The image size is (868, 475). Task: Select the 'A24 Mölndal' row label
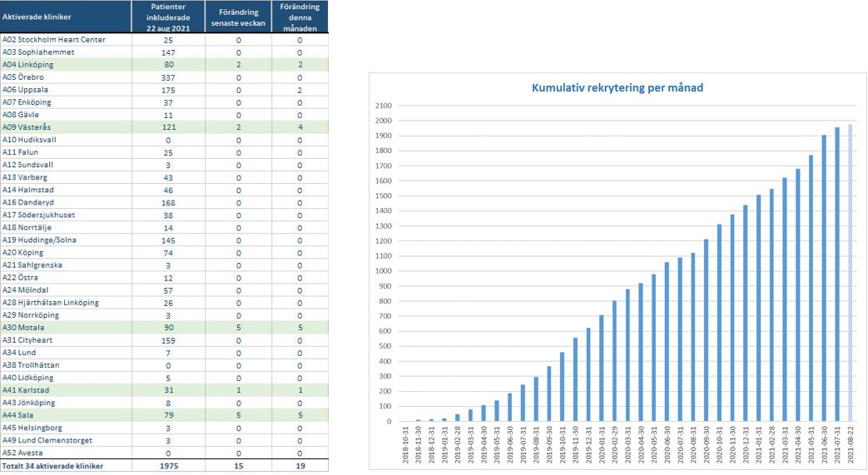coord(25,290)
